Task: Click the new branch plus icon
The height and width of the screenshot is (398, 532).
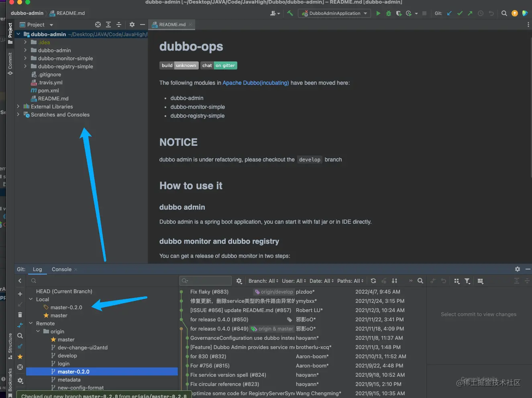Action: pyautogui.click(x=20, y=294)
